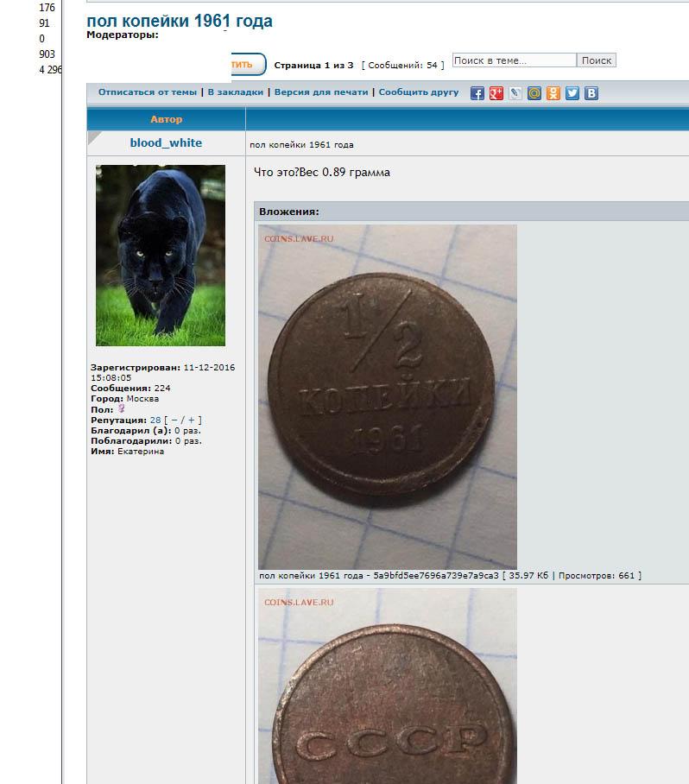Click the LiveJournal pencil share icon
The height and width of the screenshot is (784, 689).
coord(515,93)
